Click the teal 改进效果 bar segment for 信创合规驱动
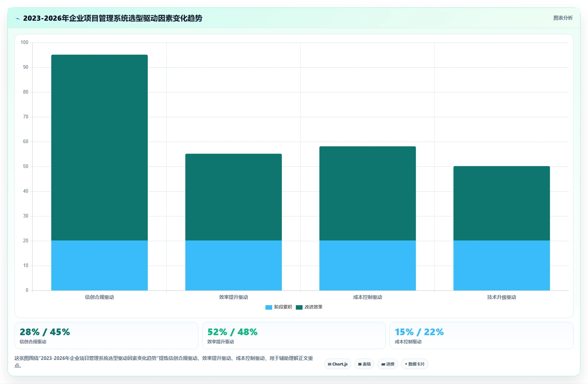Viewport: 588px width, 384px height. (99, 148)
